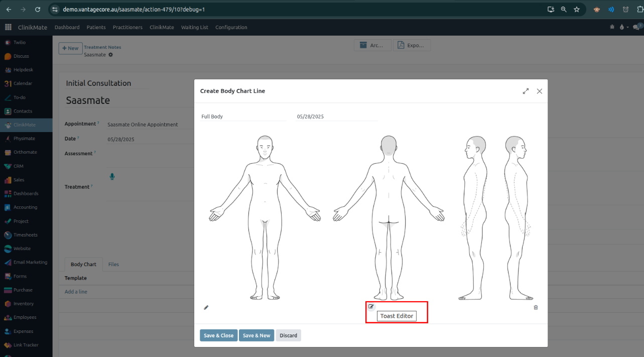Select the Full Body template field
Screen dimensions: 644x357
click(243, 116)
